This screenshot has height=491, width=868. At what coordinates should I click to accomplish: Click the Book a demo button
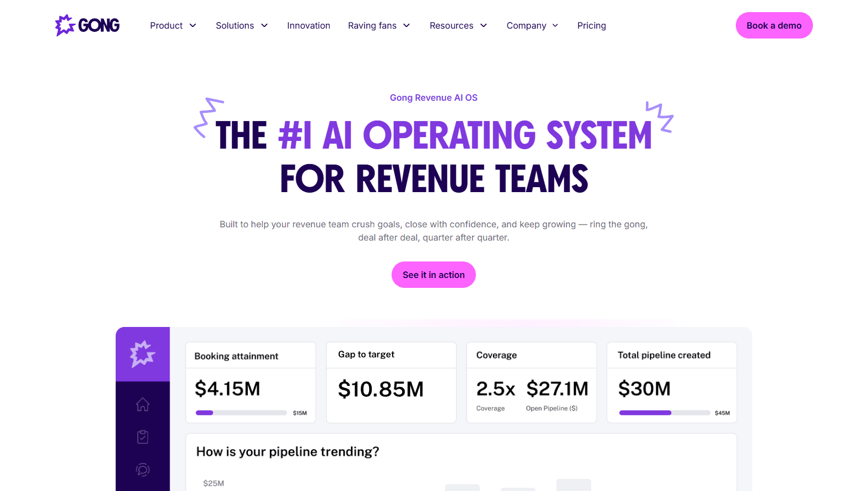pyautogui.click(x=774, y=25)
